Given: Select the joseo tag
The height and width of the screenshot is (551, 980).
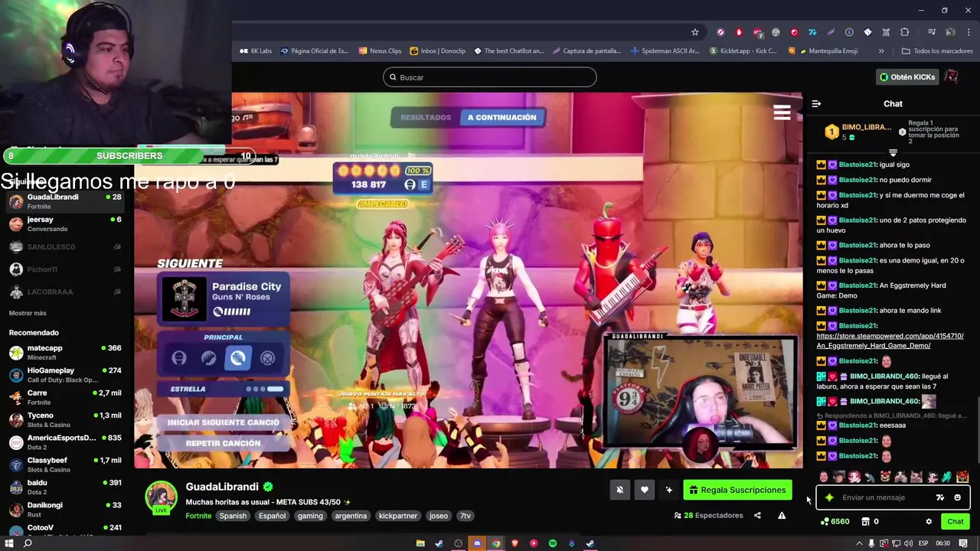Looking at the screenshot, I should [x=439, y=516].
